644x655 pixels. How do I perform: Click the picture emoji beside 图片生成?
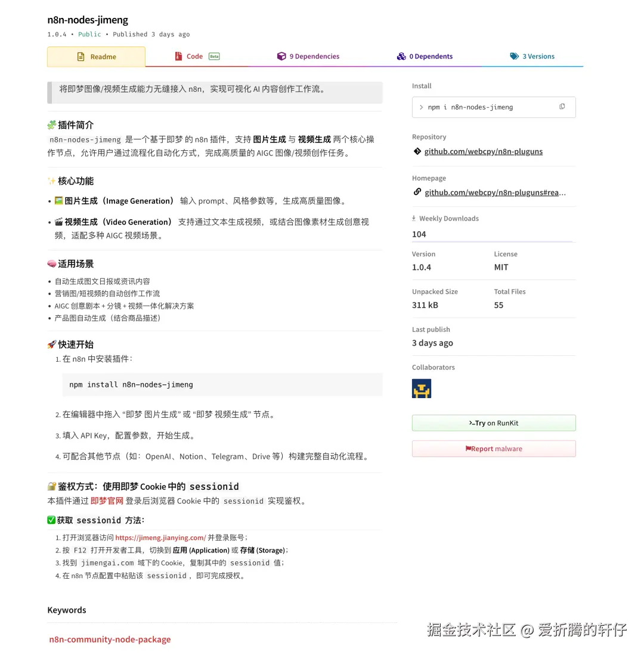click(x=59, y=200)
